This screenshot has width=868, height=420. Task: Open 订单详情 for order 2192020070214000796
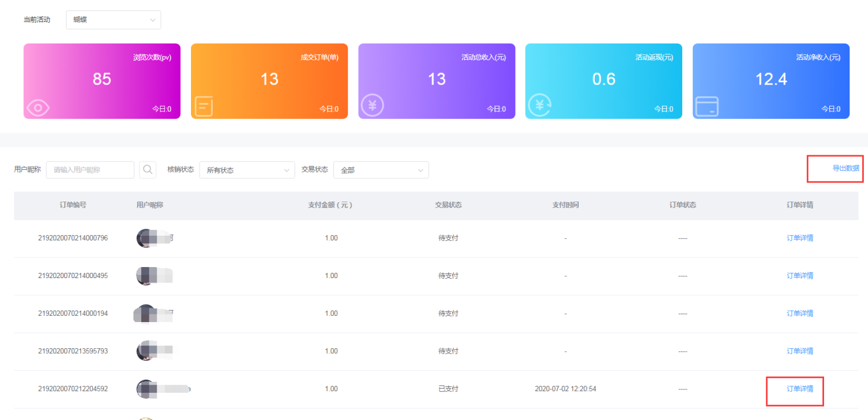point(800,238)
